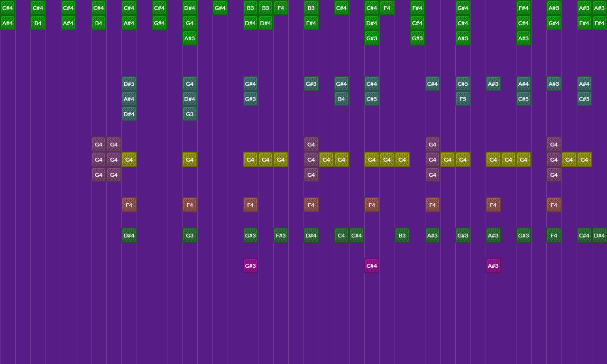The height and width of the screenshot is (364, 607).
Task: Click the leftmost orange F4 note
Action: [x=129, y=205]
